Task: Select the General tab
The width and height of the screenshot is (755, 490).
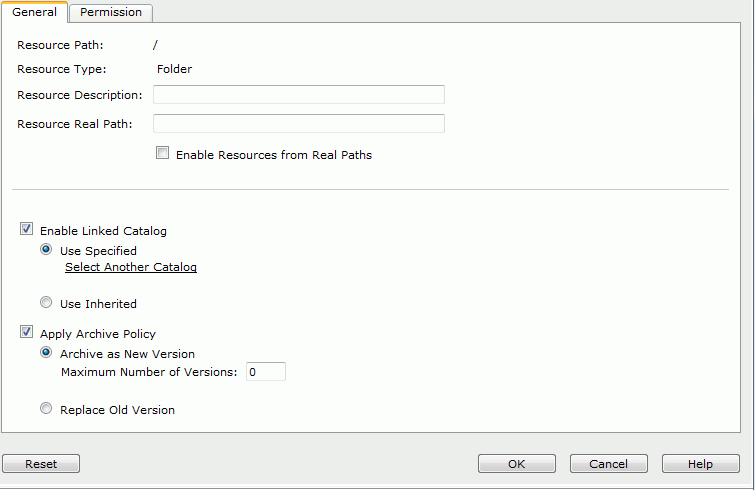Action: (x=34, y=12)
